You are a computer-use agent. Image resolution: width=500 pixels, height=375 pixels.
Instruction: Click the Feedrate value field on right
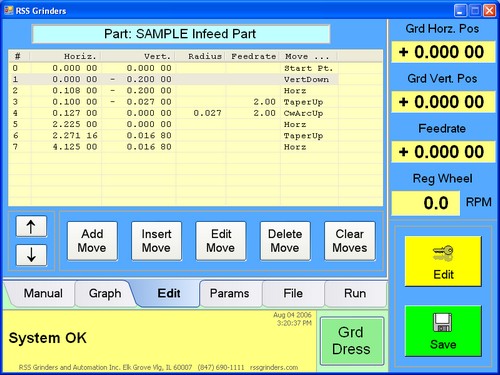(x=443, y=152)
